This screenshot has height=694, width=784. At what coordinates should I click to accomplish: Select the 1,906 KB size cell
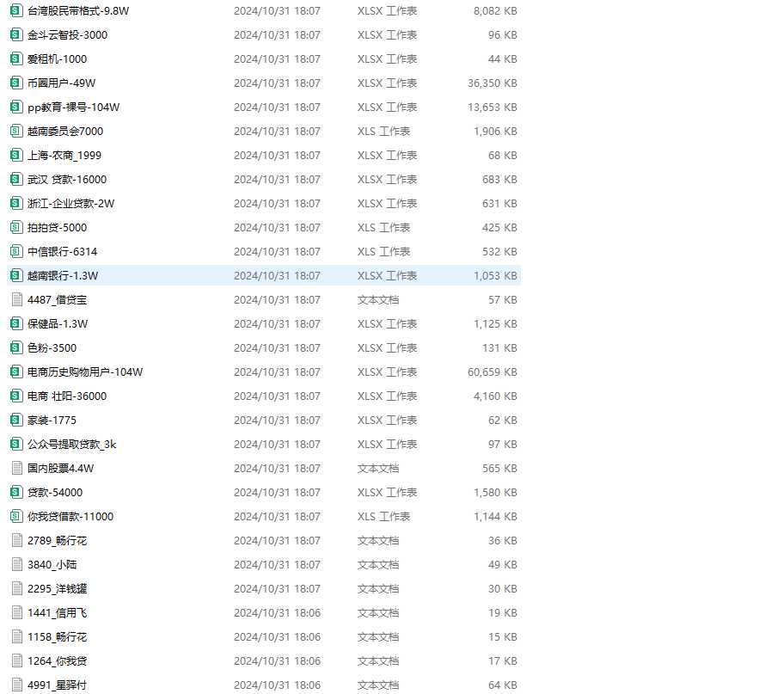(495, 131)
